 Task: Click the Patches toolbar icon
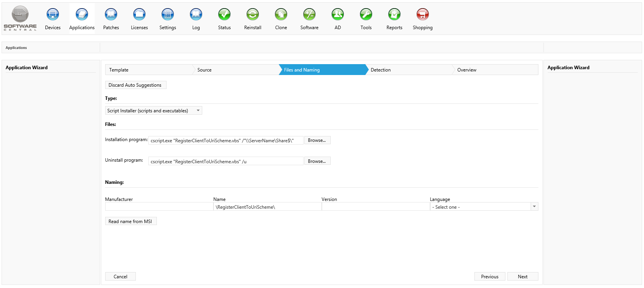click(x=111, y=15)
